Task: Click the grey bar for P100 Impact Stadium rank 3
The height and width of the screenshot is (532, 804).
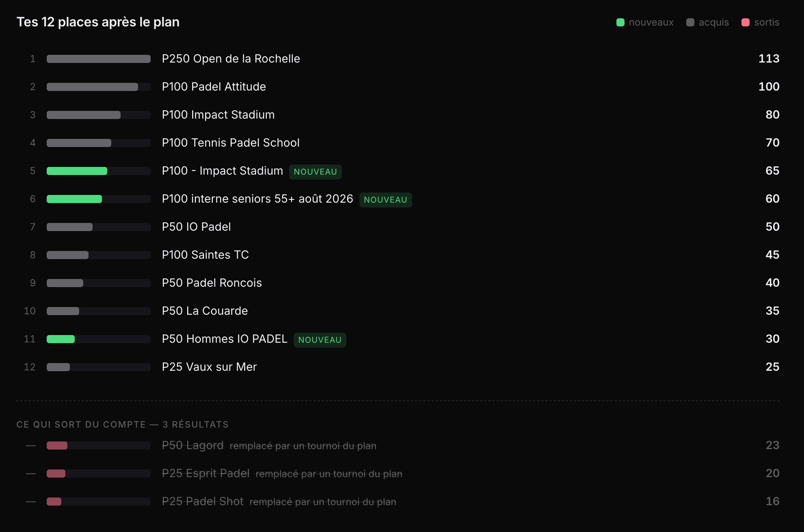Action: point(84,115)
